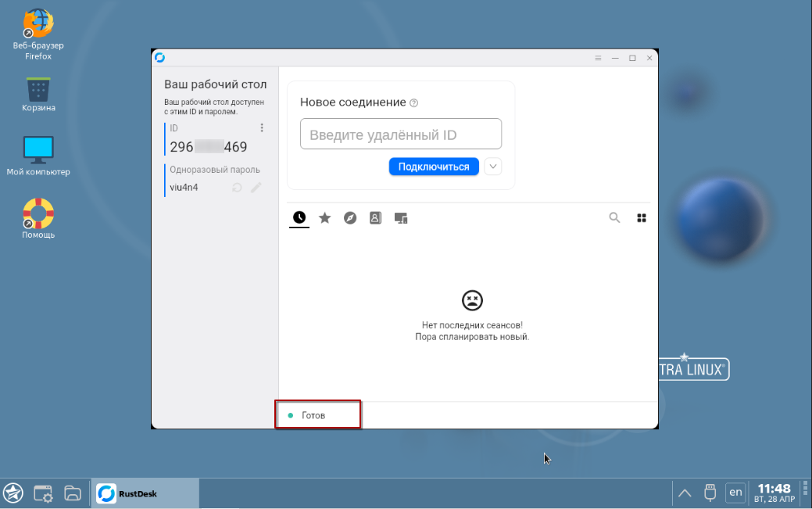Switch peer list to grid view
Viewport: 812px width, 509px height.
pos(642,218)
